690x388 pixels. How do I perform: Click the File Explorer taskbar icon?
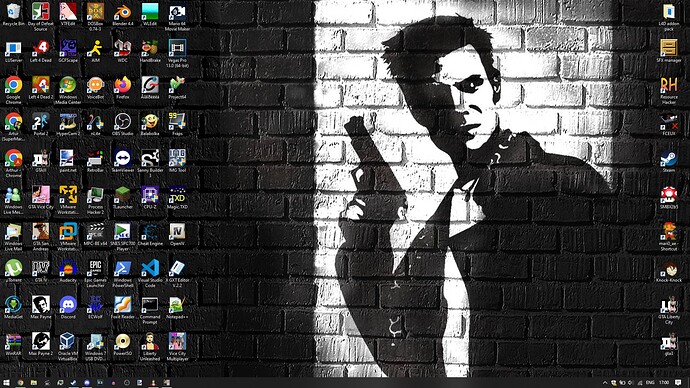tap(33, 383)
